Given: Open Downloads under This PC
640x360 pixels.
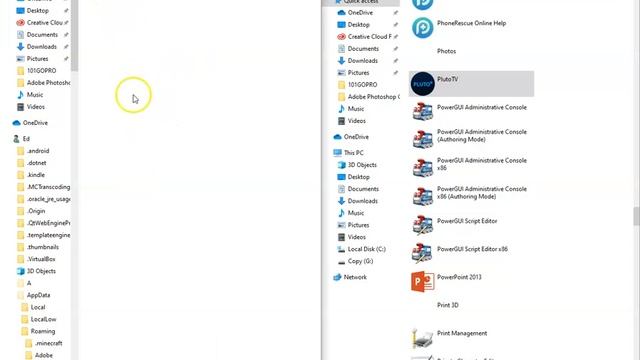Looking at the screenshot, I should [x=362, y=201].
